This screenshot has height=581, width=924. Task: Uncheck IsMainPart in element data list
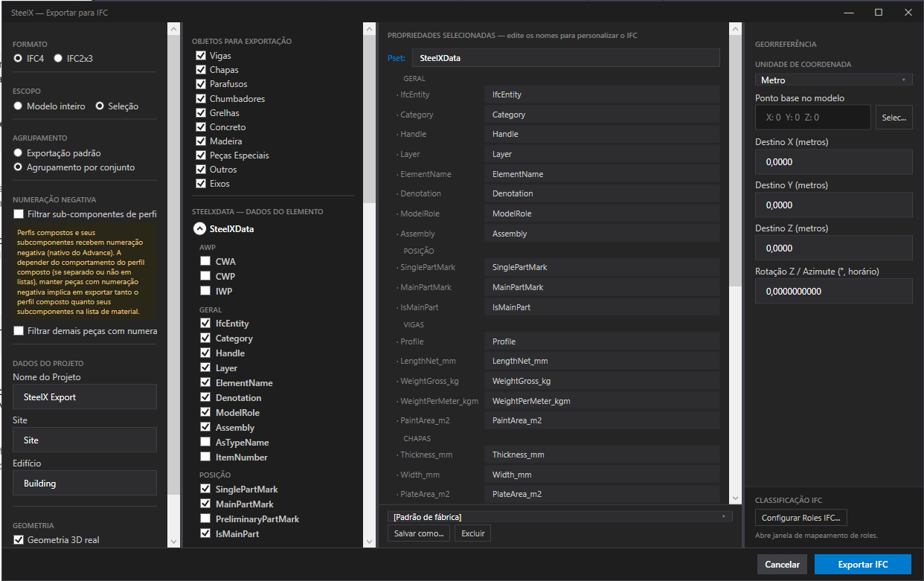205,534
